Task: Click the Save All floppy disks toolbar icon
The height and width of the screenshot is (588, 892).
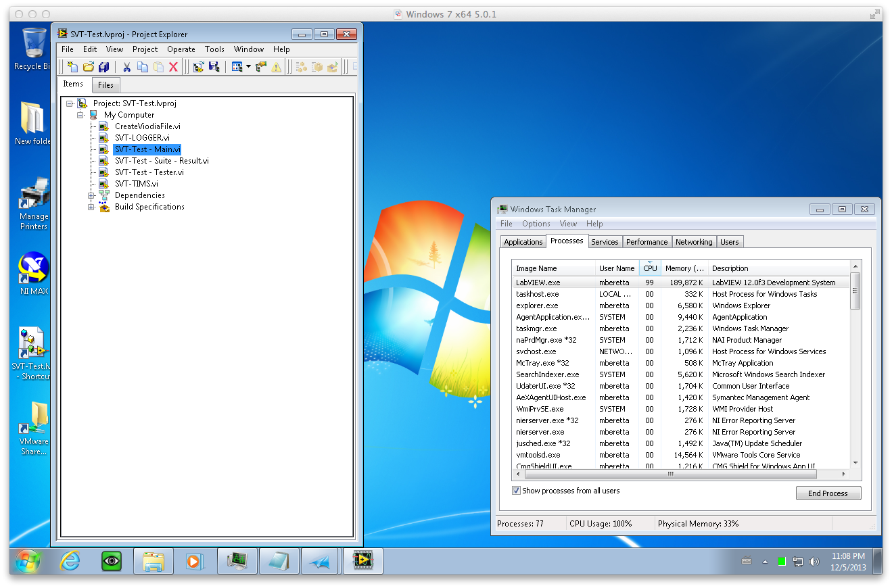Action: (x=104, y=66)
